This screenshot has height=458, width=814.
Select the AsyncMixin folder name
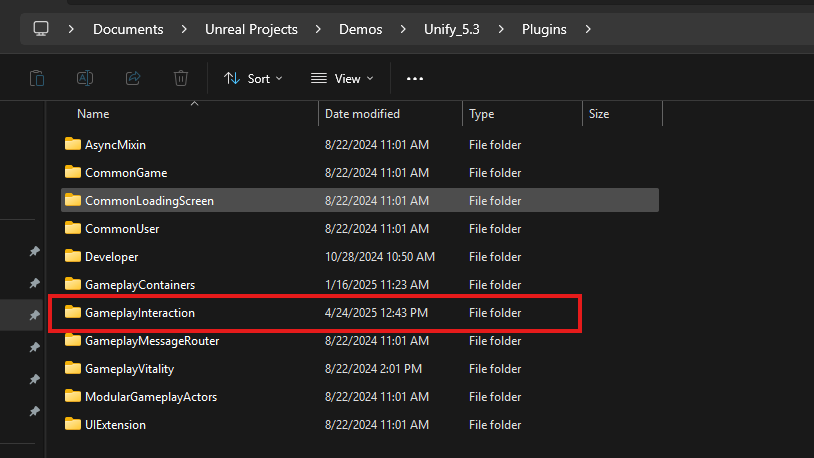[x=115, y=145]
